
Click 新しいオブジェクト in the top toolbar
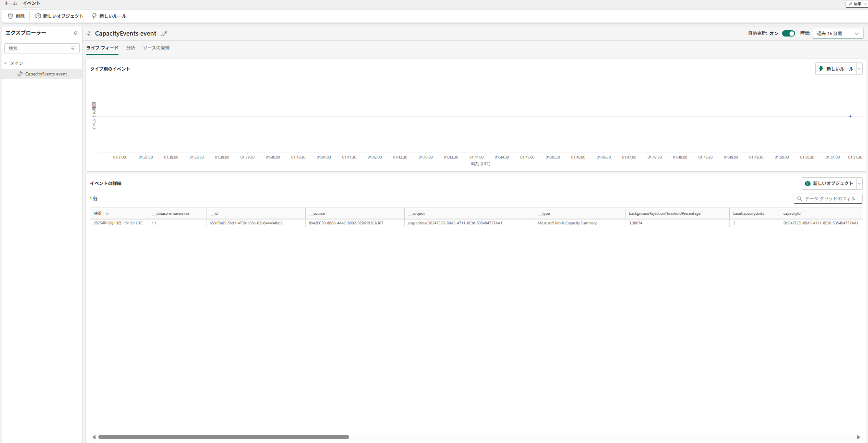pos(60,16)
